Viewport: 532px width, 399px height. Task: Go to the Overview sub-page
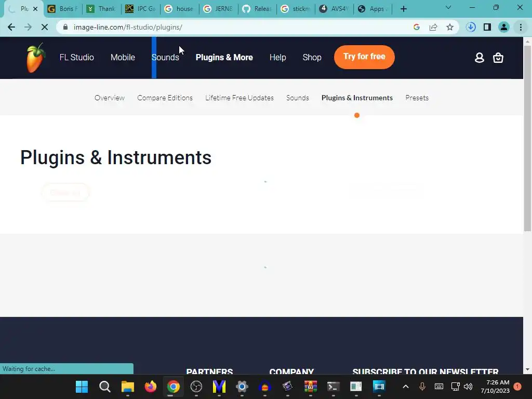(110, 98)
